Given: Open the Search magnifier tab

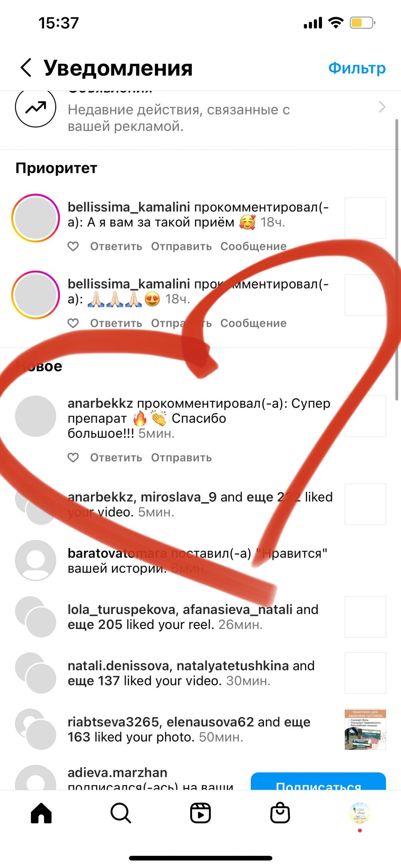Looking at the screenshot, I should [x=121, y=813].
